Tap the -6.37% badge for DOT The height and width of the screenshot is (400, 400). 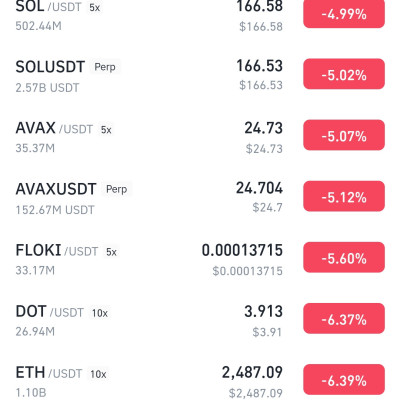[344, 319]
